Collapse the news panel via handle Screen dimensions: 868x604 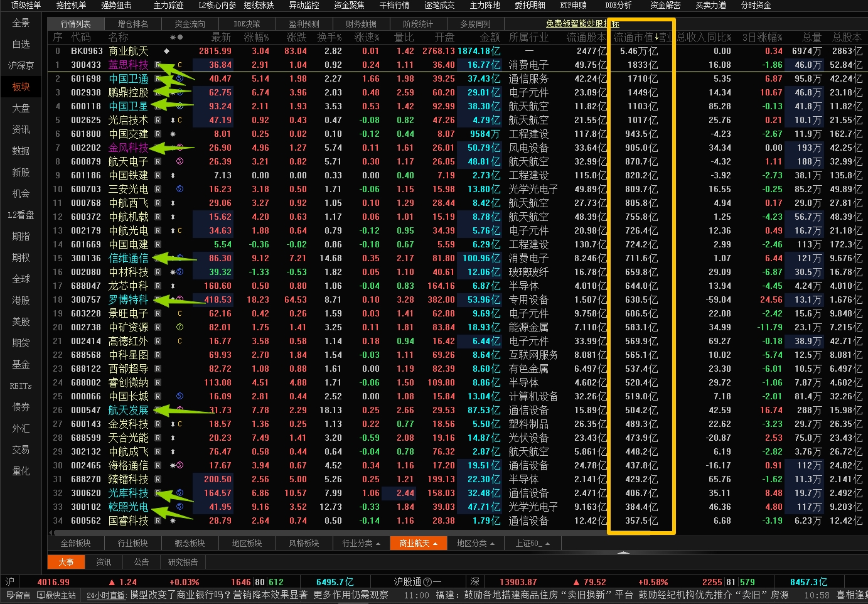click(623, 553)
